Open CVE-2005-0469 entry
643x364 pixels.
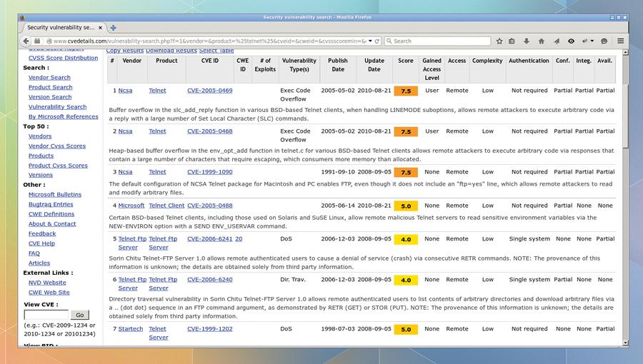click(209, 91)
